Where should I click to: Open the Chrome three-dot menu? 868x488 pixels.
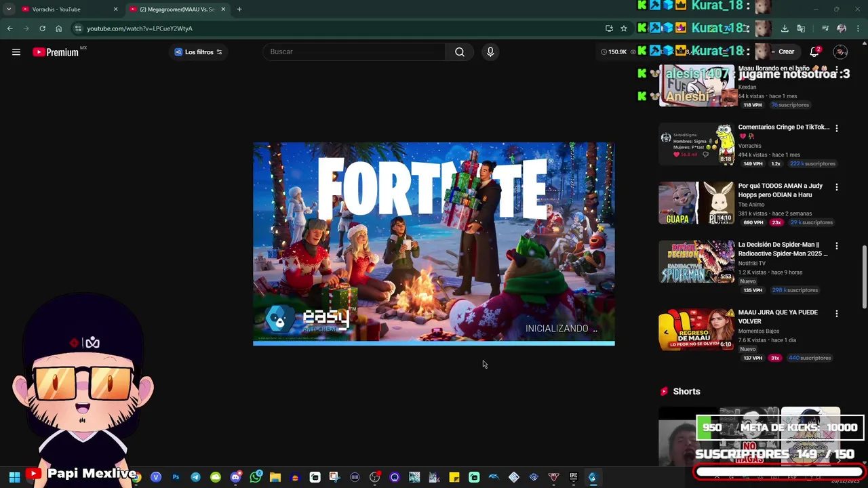858,28
